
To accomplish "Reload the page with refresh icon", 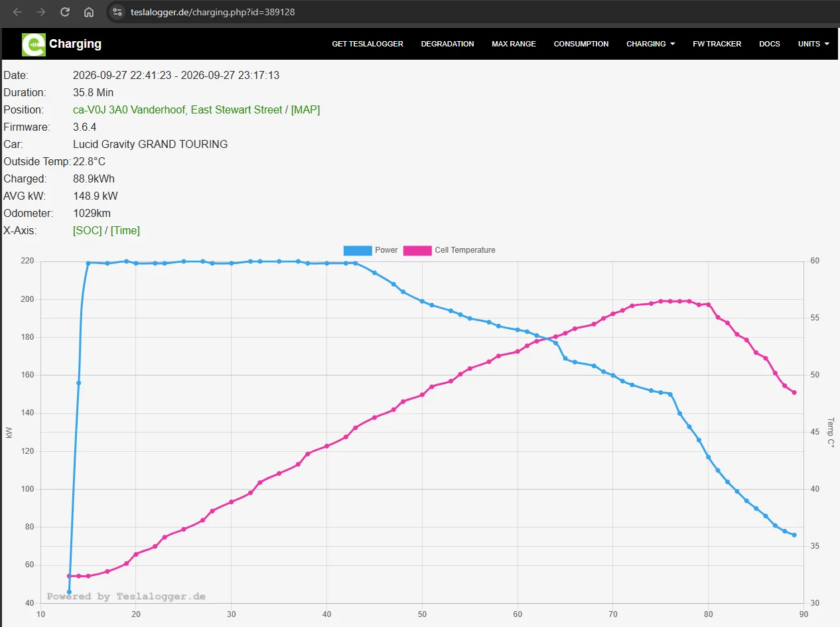I will (65, 12).
